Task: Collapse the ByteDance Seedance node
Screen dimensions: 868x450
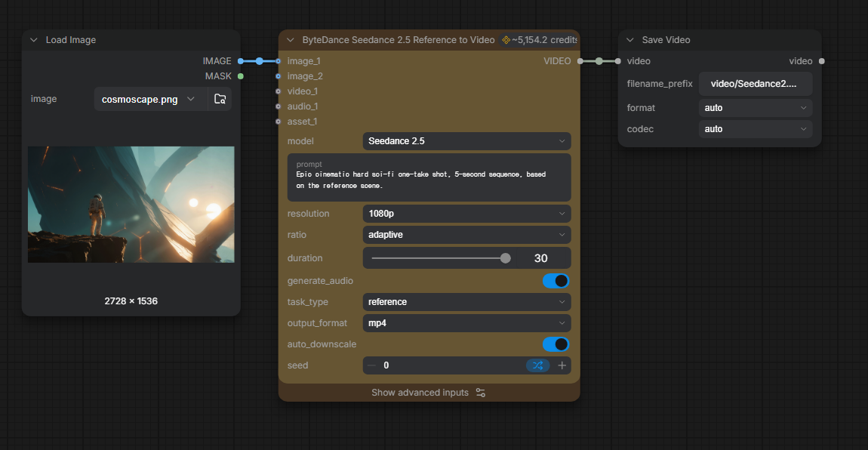Action: [290, 40]
